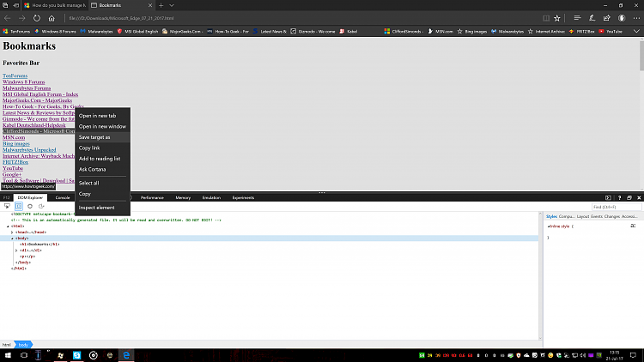644x362 pixels.
Task: Open FRITZ!Box favorite in favorites bar
Action: (x=581, y=31)
